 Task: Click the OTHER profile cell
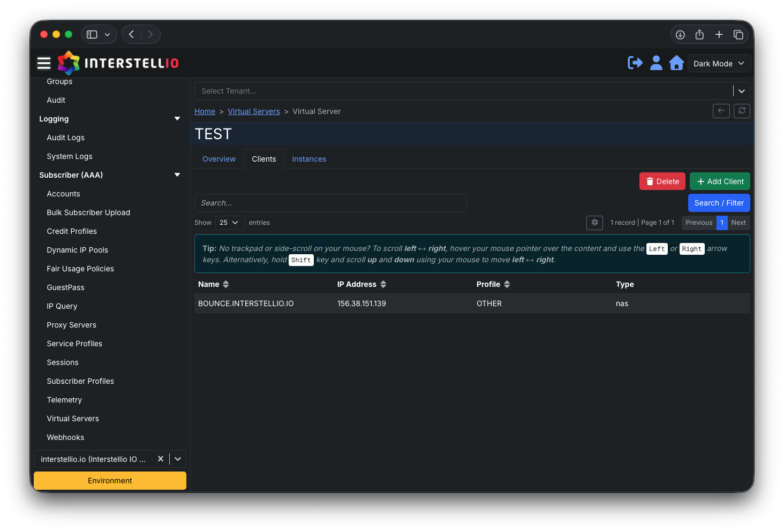[x=489, y=303]
